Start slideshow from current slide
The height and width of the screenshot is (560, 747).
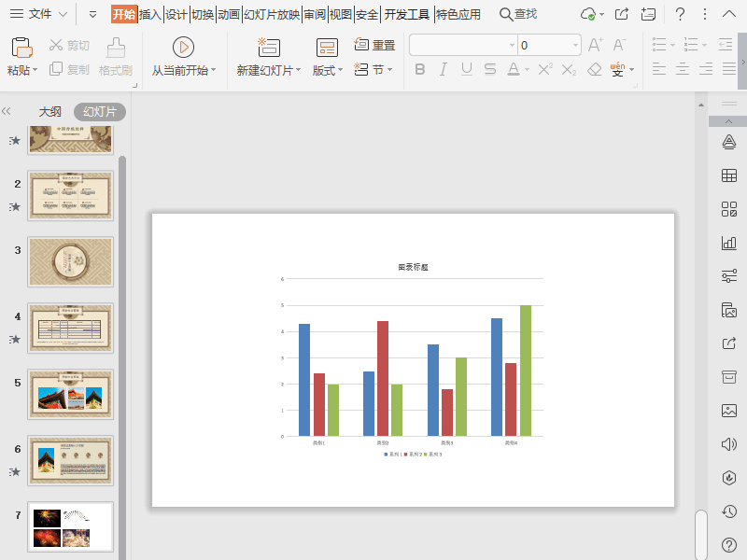tap(183, 48)
